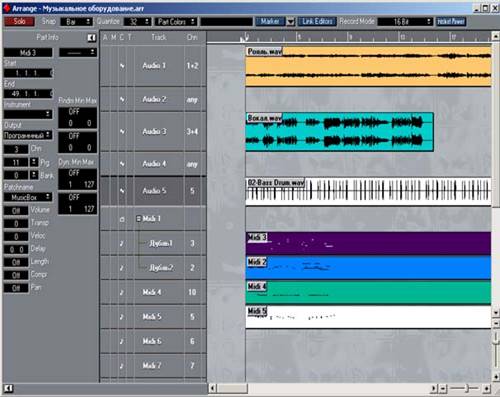Image resolution: width=500 pixels, height=397 pixels.
Task: Select the 02-Bass Drum.wav part
Action: pos(368,191)
